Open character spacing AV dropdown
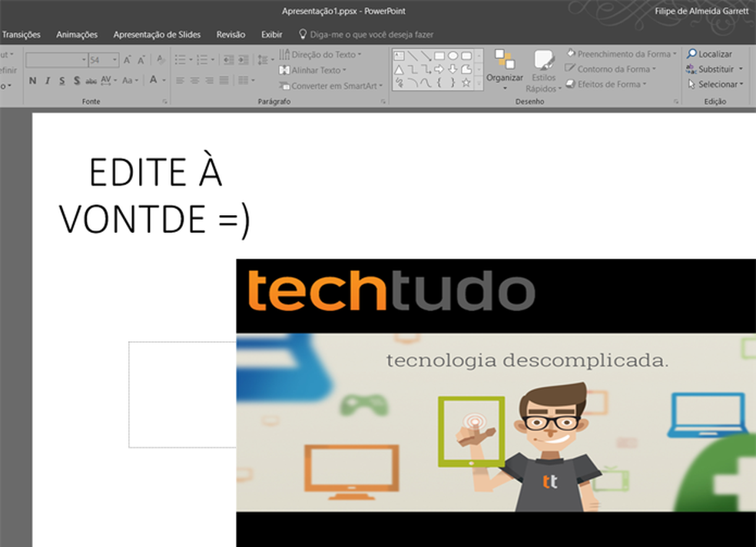Viewport: 756px width, 547px height. pos(108,81)
